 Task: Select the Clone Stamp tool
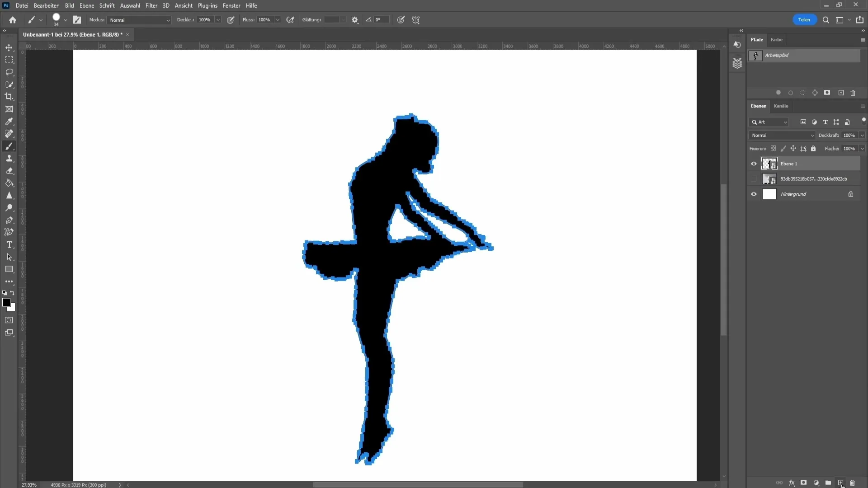[9, 159]
